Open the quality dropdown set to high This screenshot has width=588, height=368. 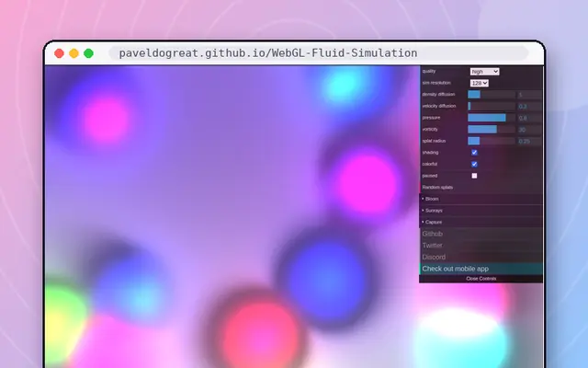pyautogui.click(x=484, y=72)
